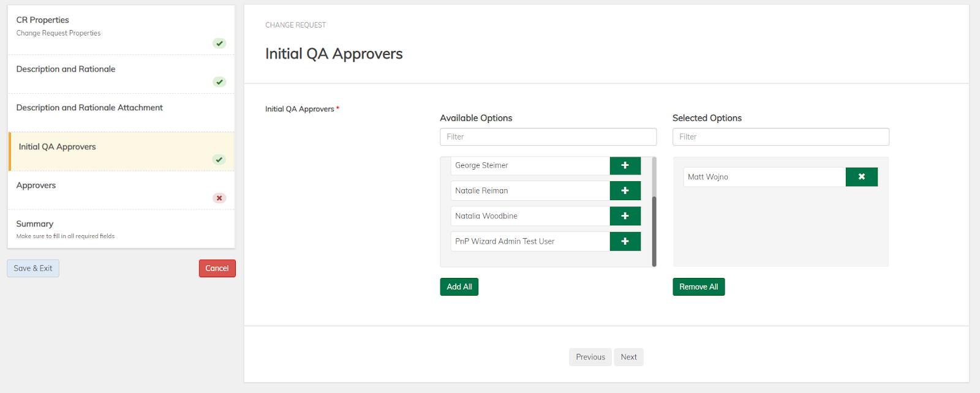
Task: Remove Matt Wojno from selected options
Action: click(x=861, y=177)
